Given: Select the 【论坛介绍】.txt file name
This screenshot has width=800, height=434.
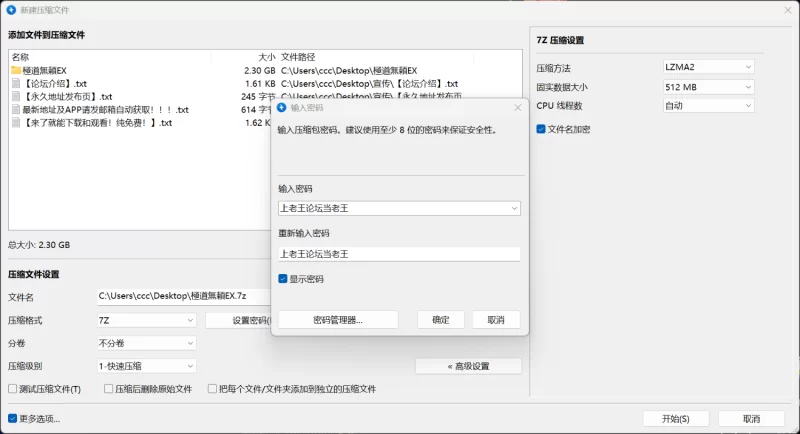Looking at the screenshot, I should [x=55, y=83].
